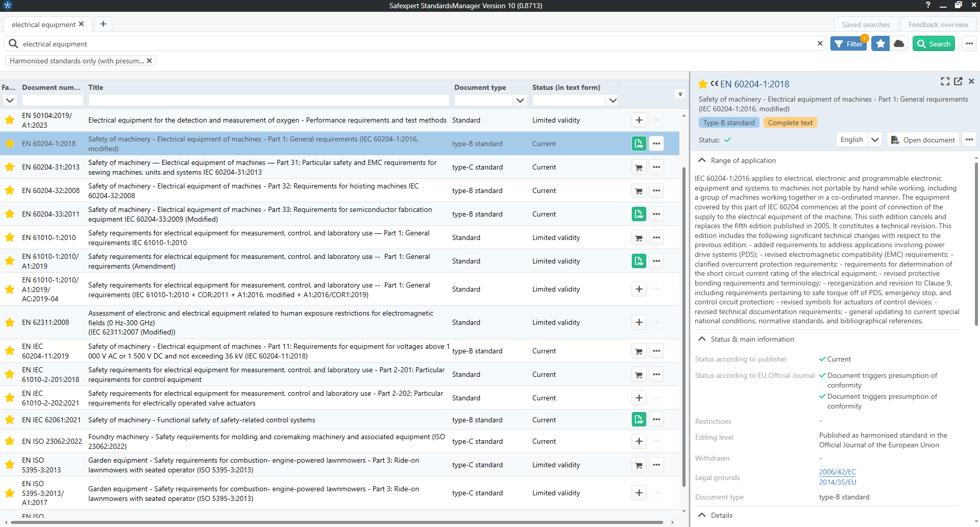Open detail panel in separate window

958,82
